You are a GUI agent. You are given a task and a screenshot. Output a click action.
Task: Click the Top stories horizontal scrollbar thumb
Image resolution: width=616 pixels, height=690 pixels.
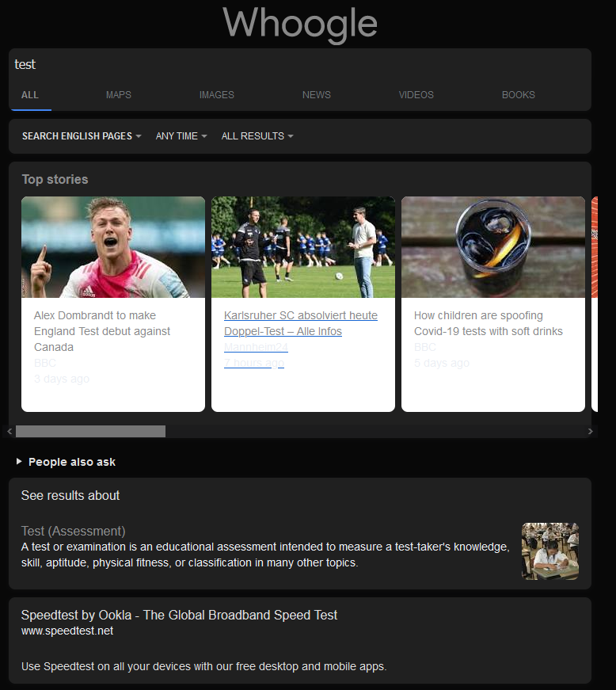coord(90,431)
